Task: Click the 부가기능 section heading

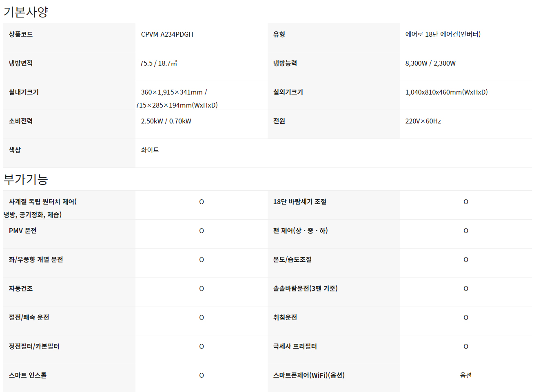Action: (x=26, y=179)
